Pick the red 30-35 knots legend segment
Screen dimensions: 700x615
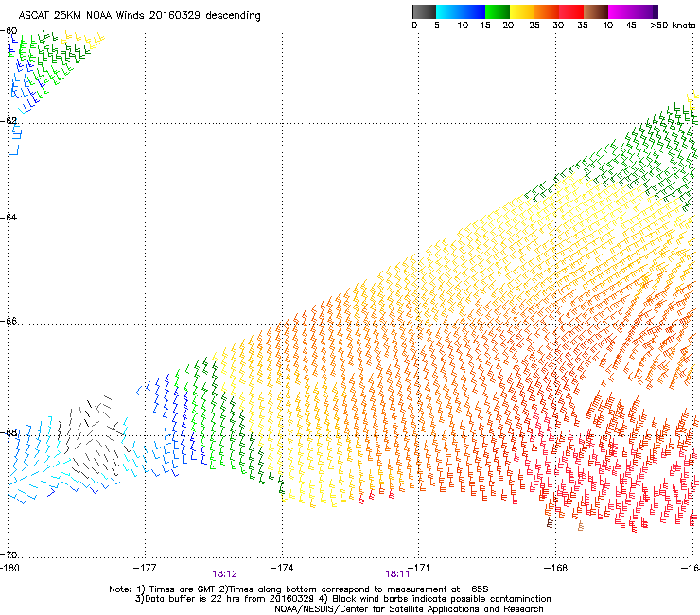571,11
